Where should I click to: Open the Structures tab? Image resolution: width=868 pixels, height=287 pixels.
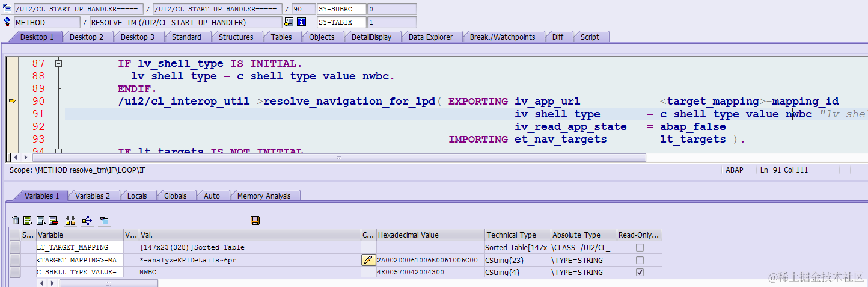tap(236, 37)
